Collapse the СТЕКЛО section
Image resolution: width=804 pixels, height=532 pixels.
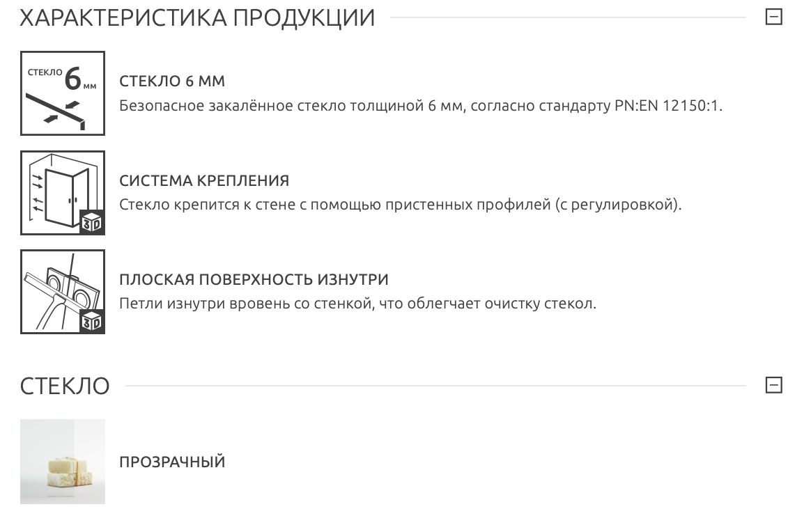(x=773, y=385)
